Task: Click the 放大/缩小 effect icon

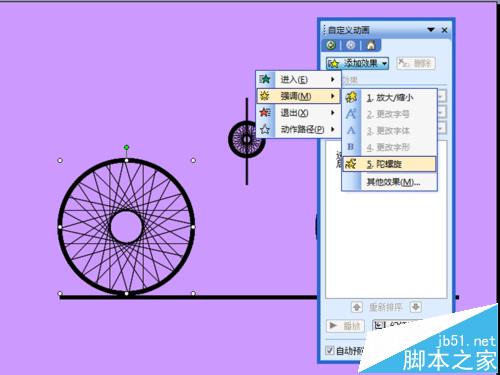Action: tap(351, 97)
